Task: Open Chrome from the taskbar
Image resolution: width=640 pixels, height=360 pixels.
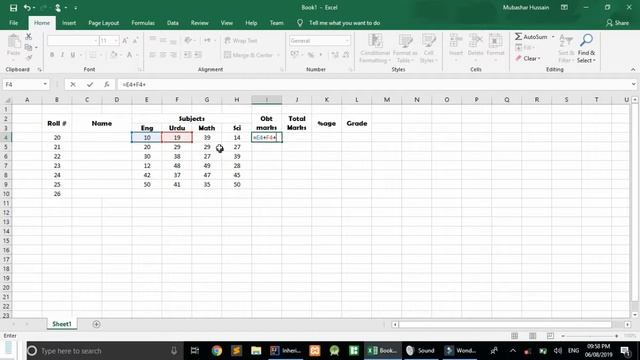Action: pyautogui.click(x=217, y=351)
